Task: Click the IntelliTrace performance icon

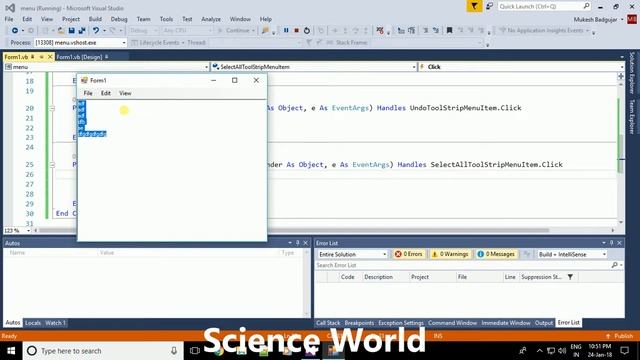Action: (380, 31)
